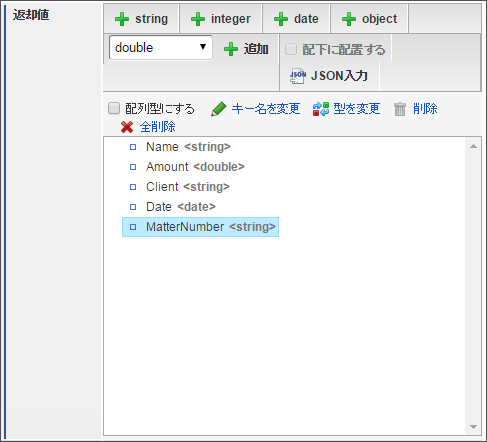The image size is (487, 442).
Task: Click the square node icon beside Date
Action: pos(133,207)
